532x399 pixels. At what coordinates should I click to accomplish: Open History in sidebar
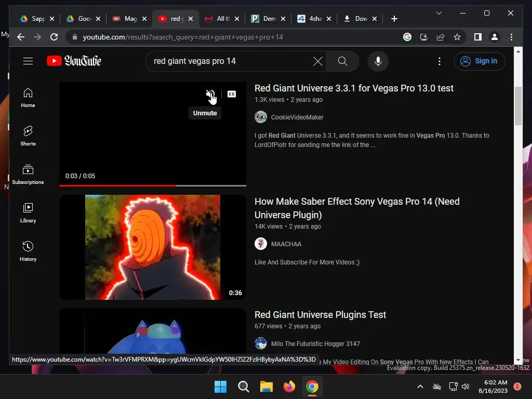(28, 251)
